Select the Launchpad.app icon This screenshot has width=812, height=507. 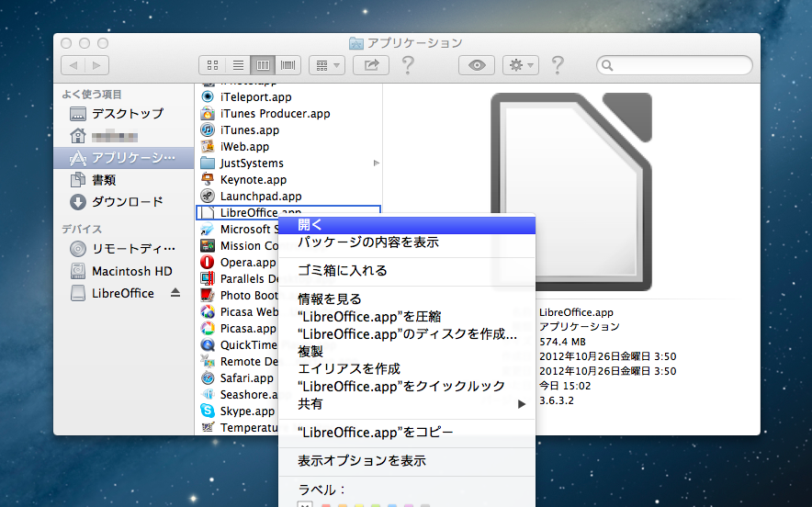tap(208, 197)
